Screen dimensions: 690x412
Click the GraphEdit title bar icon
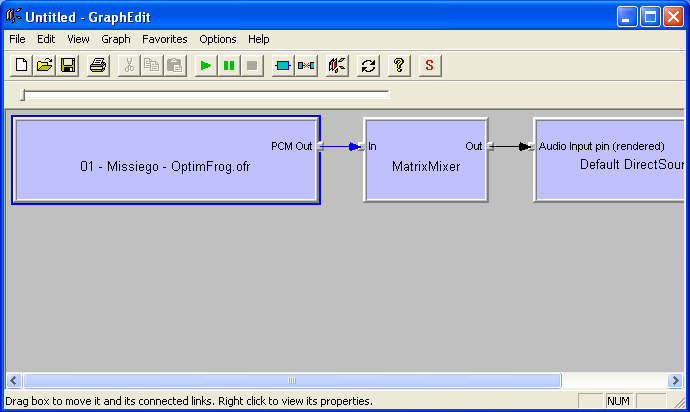coord(14,17)
